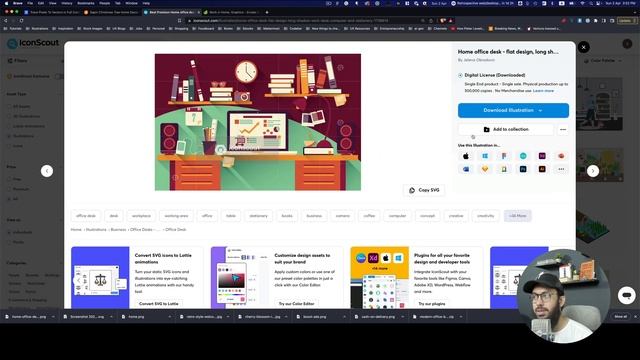Open the Shopping bookmarks folder
Image resolution: width=640 pixels, height=360 pixels.
178,29
